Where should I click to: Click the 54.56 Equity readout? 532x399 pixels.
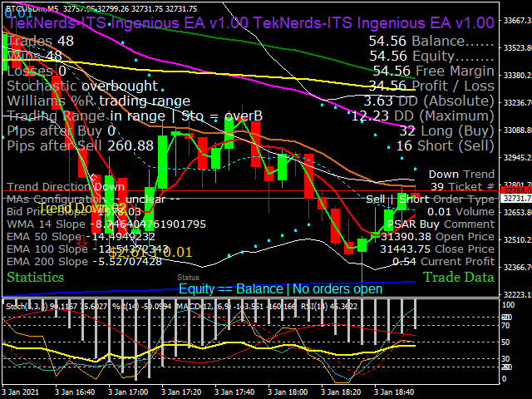click(x=431, y=56)
